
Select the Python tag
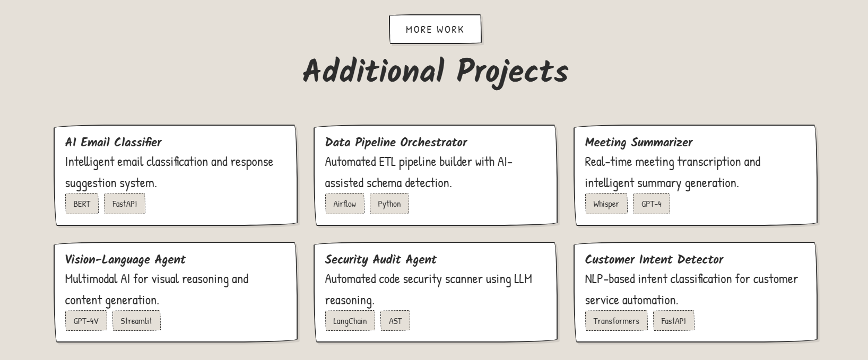pyautogui.click(x=389, y=204)
